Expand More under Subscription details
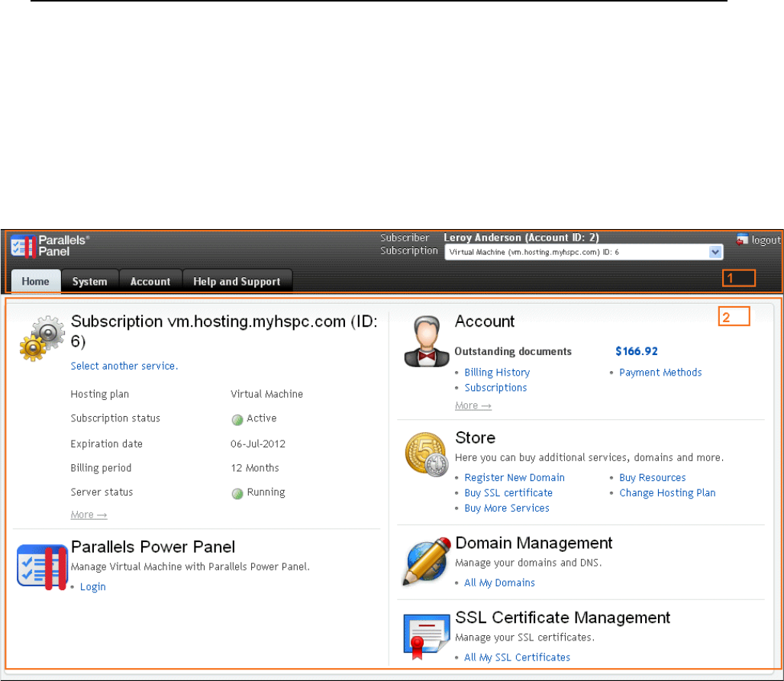784x681 pixels. [89, 515]
